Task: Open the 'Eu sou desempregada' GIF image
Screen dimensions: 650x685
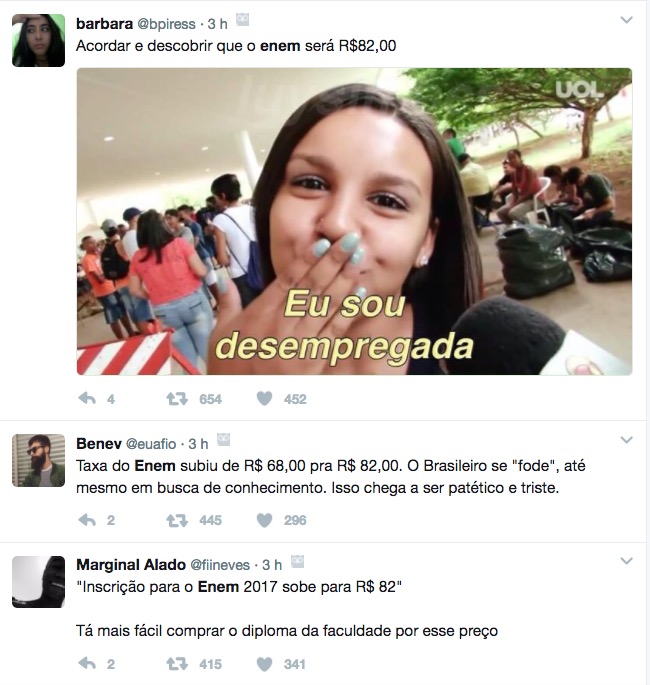Action: click(x=354, y=221)
